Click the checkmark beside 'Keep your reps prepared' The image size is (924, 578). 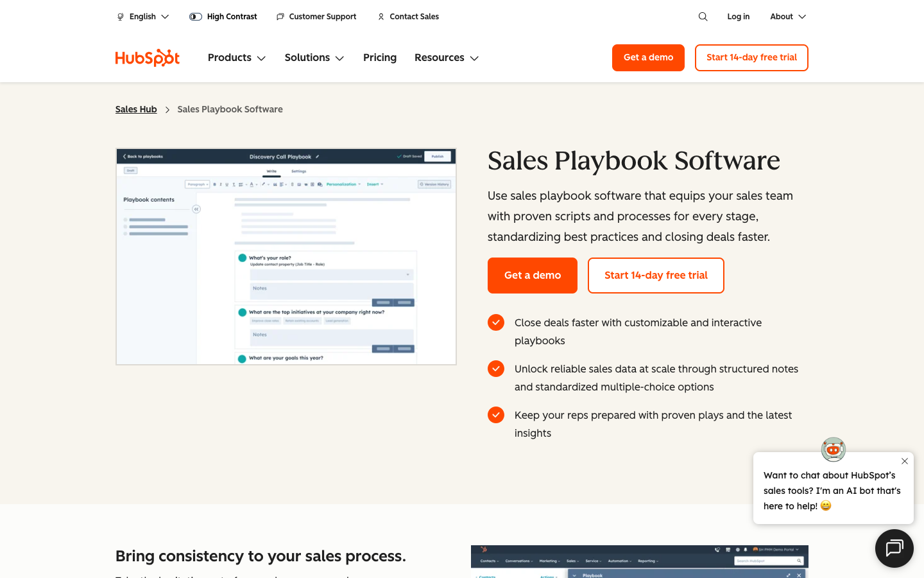pos(496,415)
